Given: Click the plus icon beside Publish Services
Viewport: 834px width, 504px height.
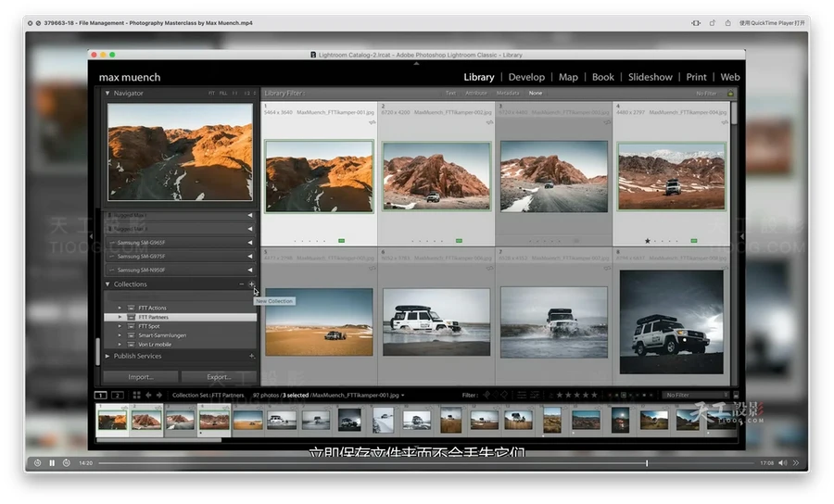Looking at the screenshot, I should pyautogui.click(x=251, y=356).
